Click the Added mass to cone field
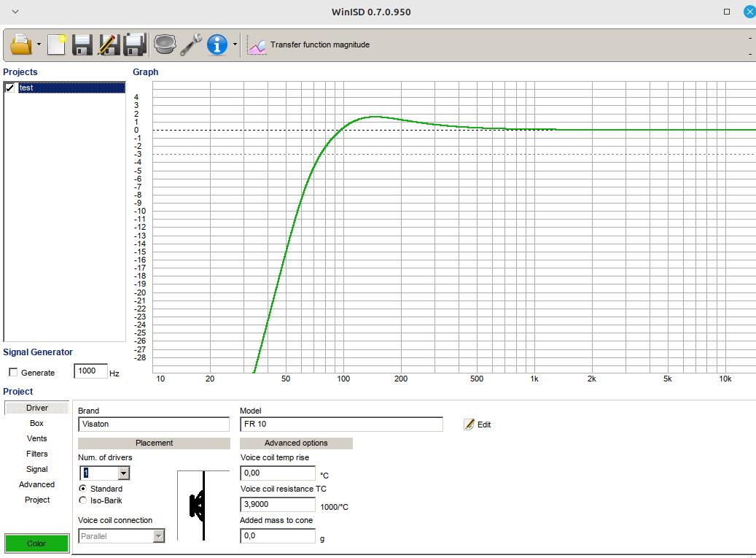The height and width of the screenshot is (558, 756). [278, 535]
